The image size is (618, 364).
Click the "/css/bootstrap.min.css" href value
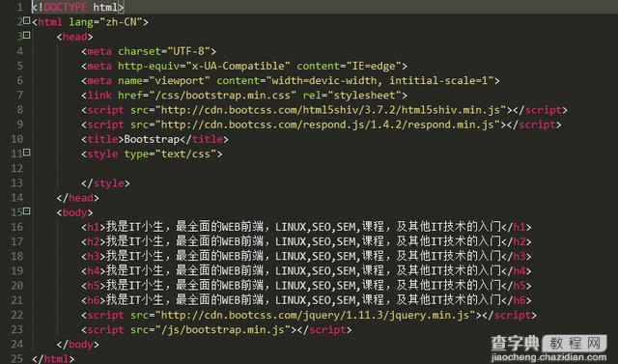(222, 96)
